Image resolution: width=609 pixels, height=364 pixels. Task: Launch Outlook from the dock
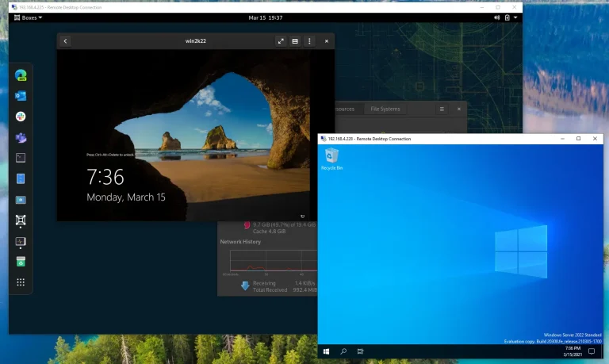pyautogui.click(x=21, y=96)
